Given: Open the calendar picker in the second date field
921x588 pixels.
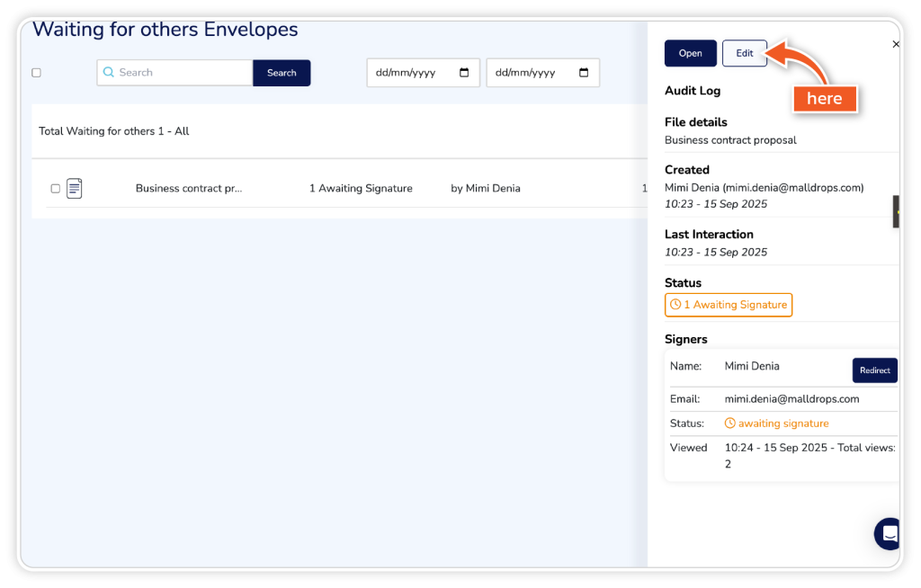Looking at the screenshot, I should [x=584, y=73].
